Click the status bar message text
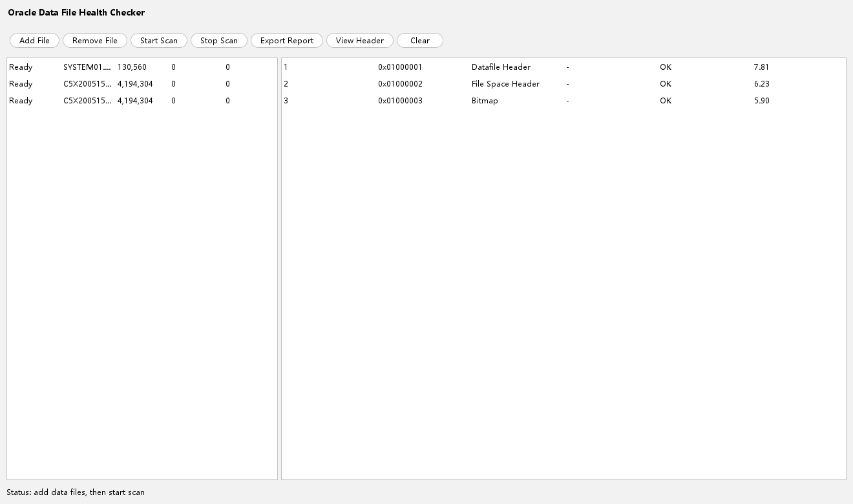Viewport: 853px width, 504px height. (x=76, y=492)
